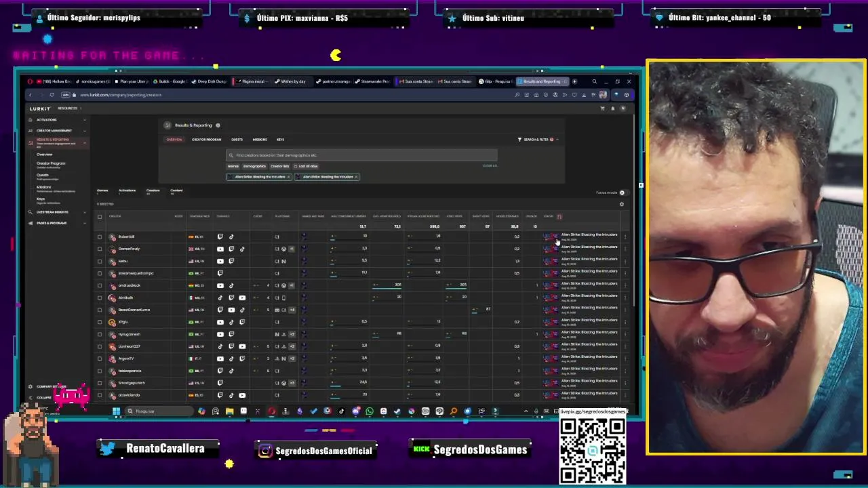Tick the checkbox for Lionheart227

pos(100,346)
